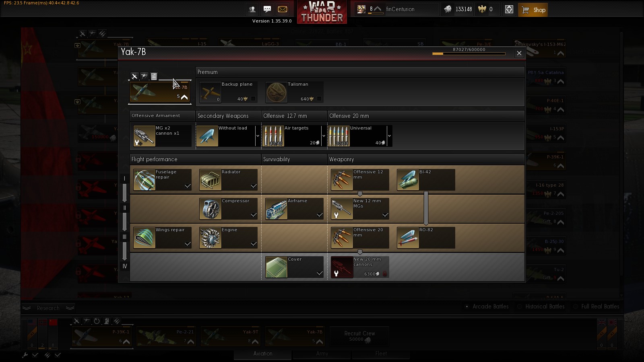Image resolution: width=644 pixels, height=362 pixels.
Task: Select the Compressor modification
Action: 229,208
